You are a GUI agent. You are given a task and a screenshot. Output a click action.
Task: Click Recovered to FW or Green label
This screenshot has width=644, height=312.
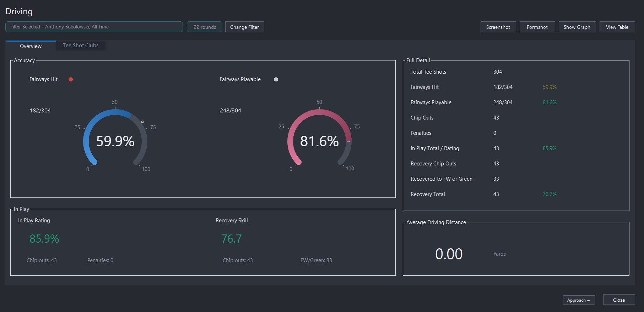[x=442, y=179]
